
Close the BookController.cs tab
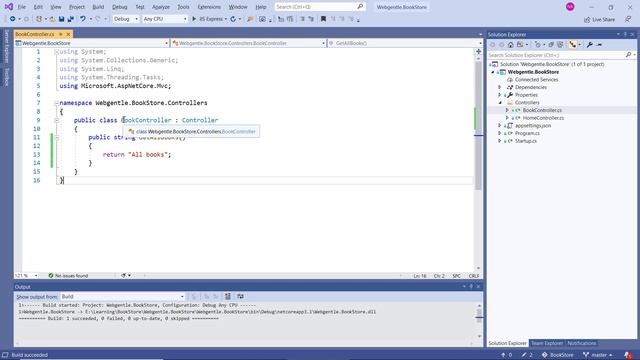[68, 34]
